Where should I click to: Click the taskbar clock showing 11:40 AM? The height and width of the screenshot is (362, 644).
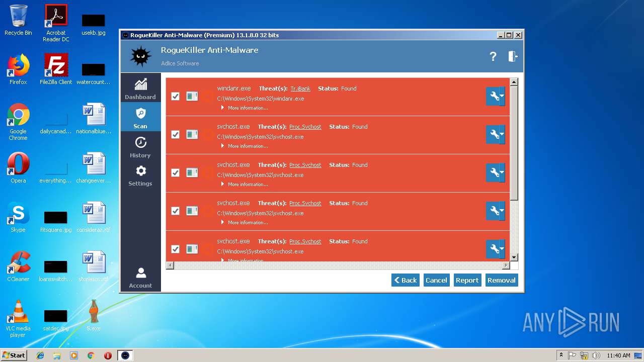point(618,355)
